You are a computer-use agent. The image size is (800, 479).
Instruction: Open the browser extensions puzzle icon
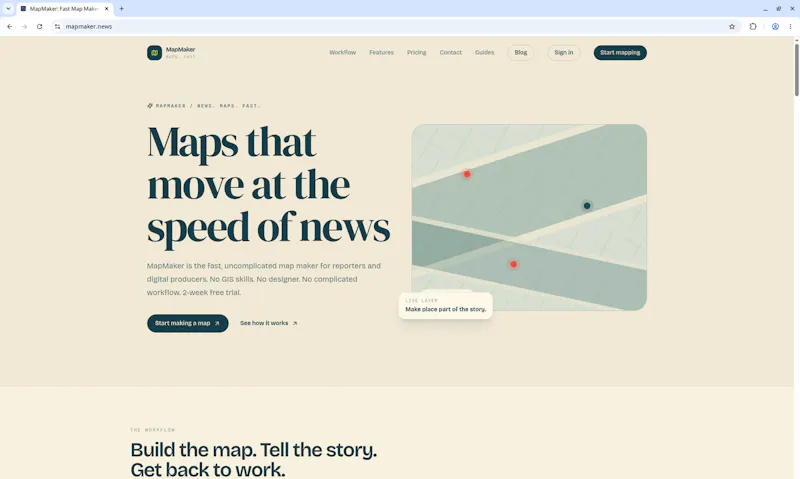pos(753,27)
